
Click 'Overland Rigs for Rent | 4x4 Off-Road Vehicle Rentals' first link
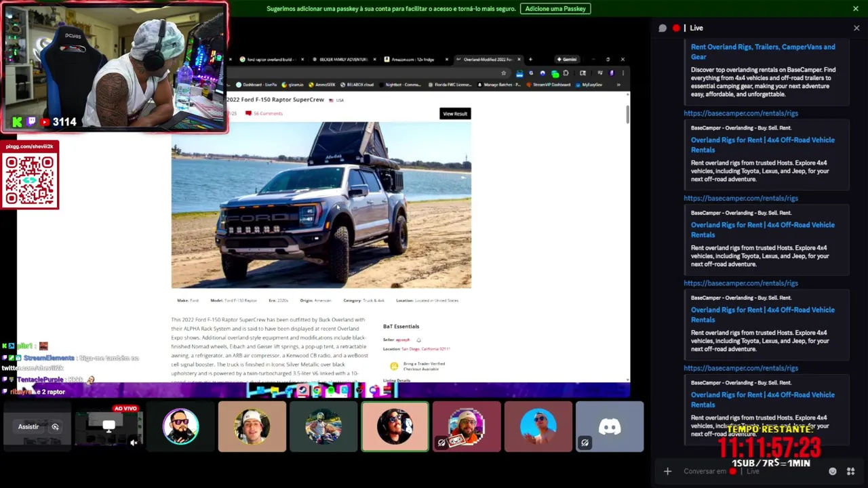coord(763,144)
